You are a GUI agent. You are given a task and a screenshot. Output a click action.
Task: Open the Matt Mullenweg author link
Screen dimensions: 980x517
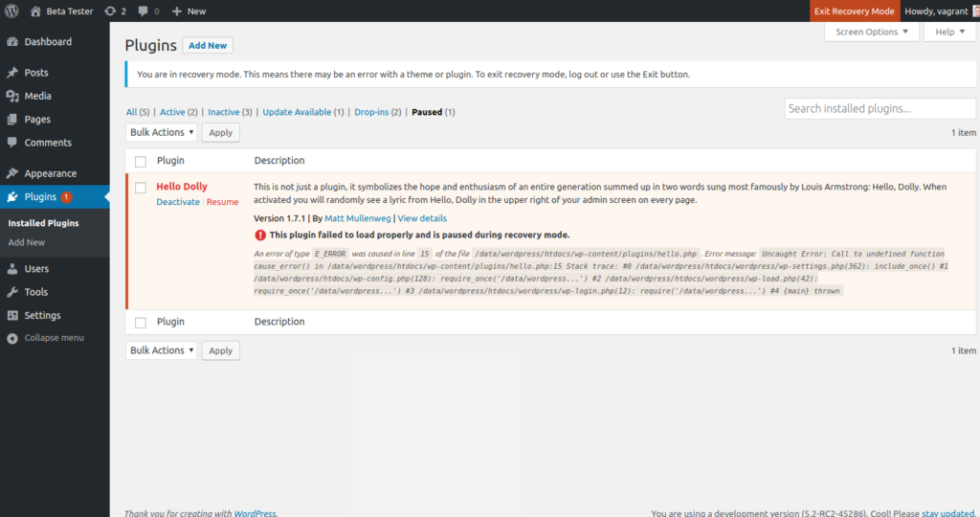[358, 218]
